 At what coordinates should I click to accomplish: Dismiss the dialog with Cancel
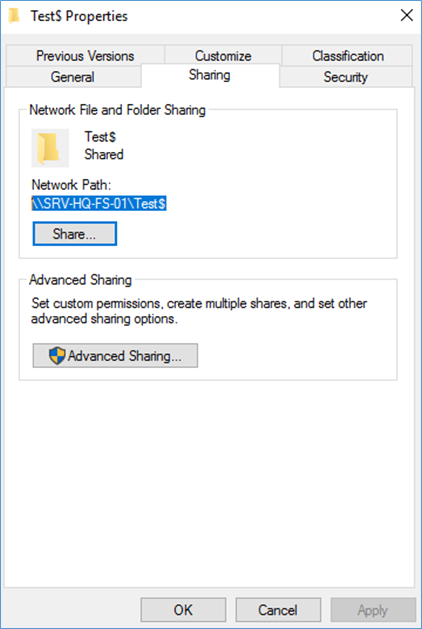pos(278,610)
